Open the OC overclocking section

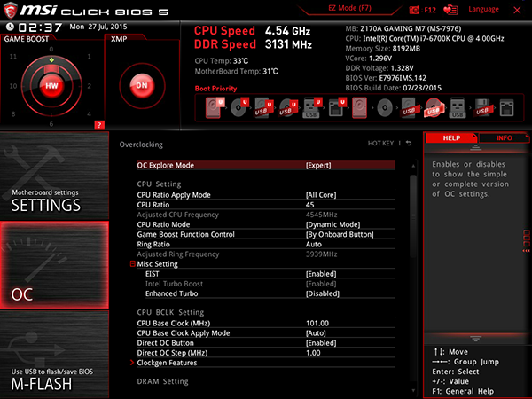click(54, 265)
